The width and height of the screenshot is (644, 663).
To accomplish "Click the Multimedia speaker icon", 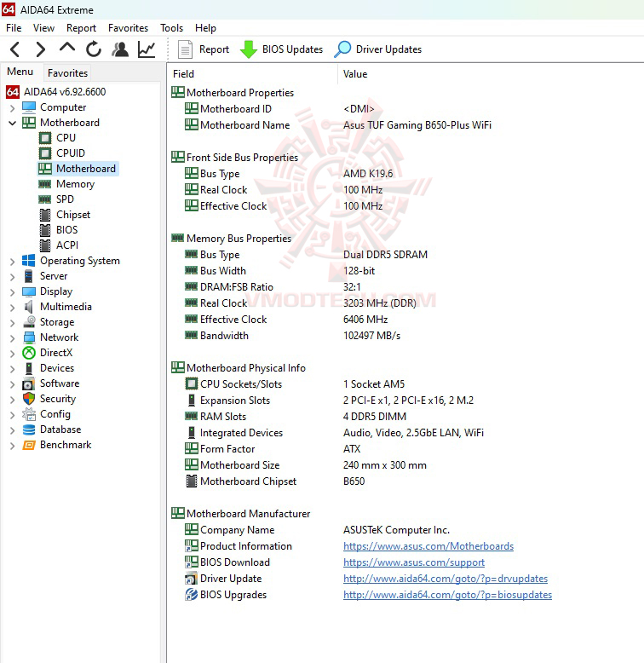I will click(x=29, y=307).
